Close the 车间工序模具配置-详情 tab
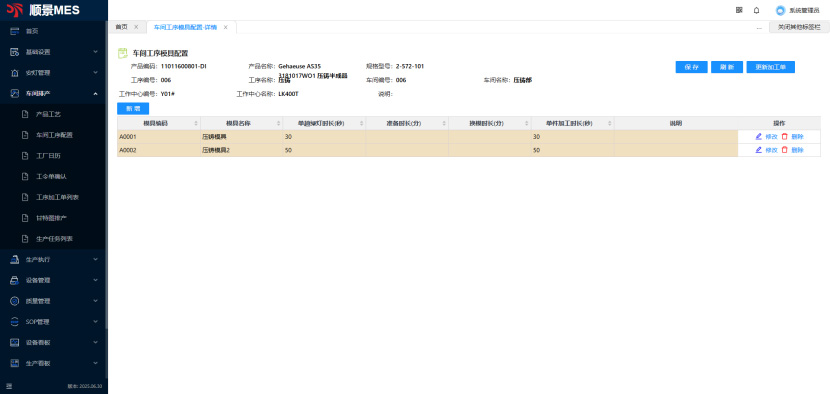The image size is (830, 394). [x=225, y=28]
